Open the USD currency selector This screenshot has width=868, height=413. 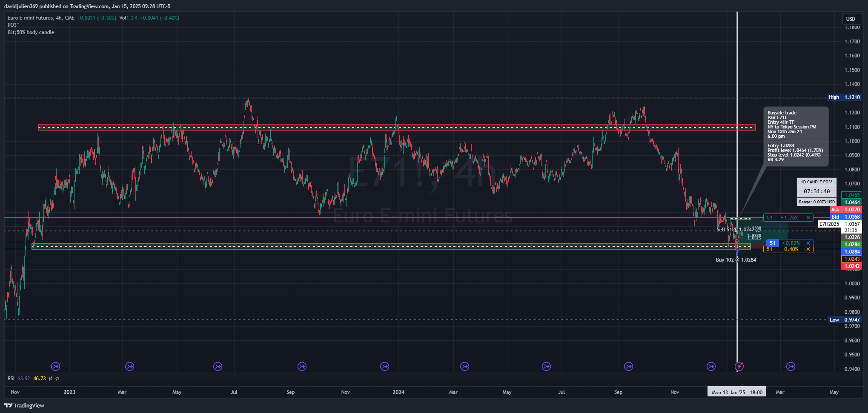pyautogui.click(x=851, y=19)
